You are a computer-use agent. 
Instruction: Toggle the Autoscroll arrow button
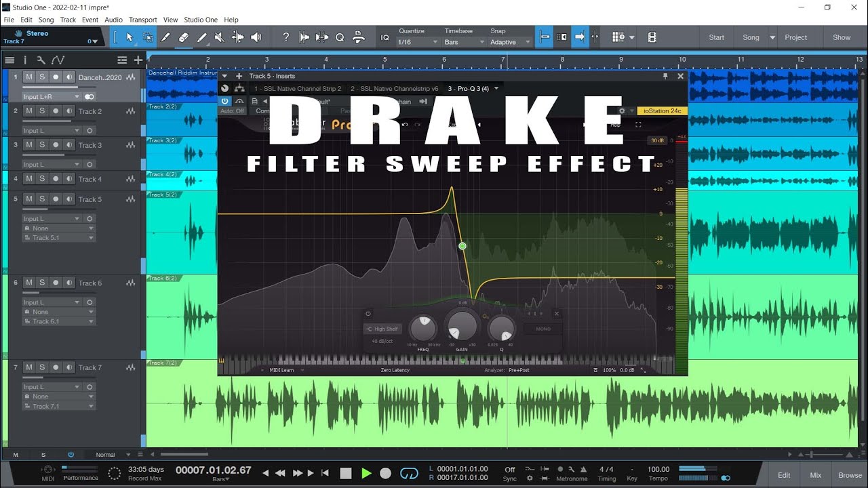tap(580, 37)
